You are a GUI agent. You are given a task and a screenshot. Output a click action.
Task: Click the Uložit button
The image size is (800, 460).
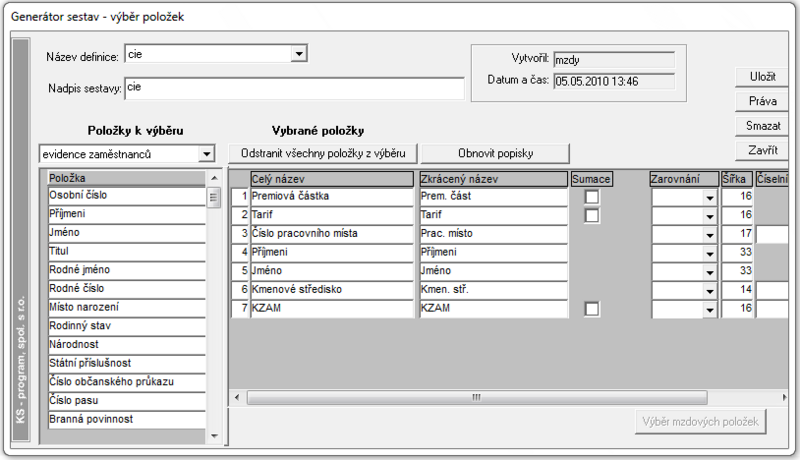pos(762,77)
